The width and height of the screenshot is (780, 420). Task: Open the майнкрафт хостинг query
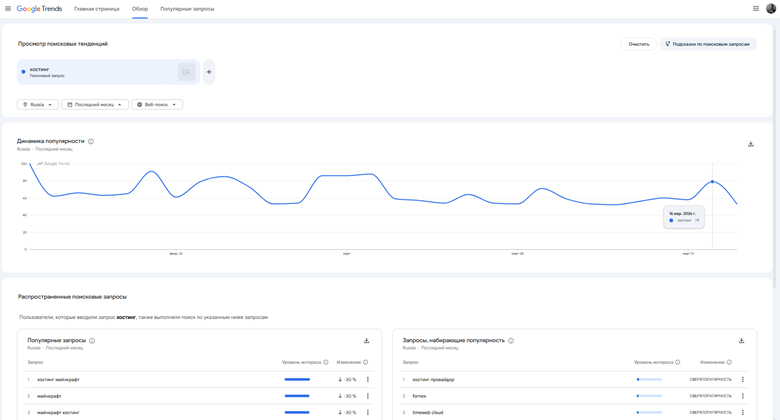(x=58, y=413)
